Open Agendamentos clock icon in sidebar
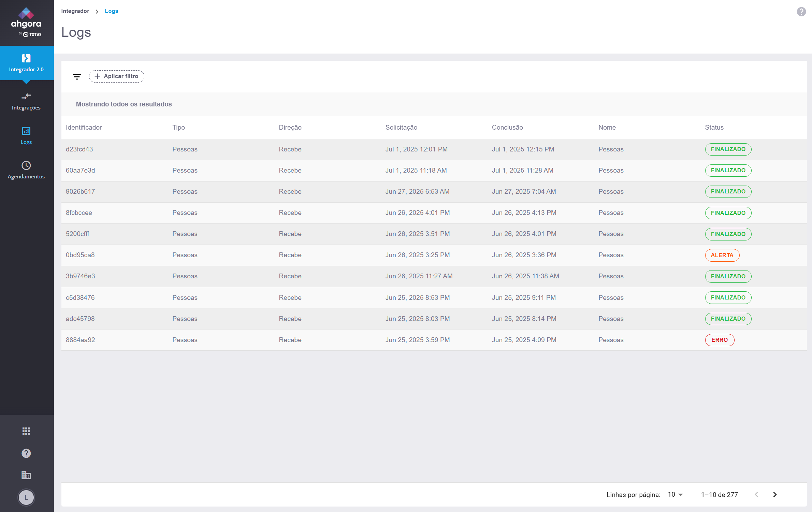The height and width of the screenshot is (512, 812). (26, 166)
